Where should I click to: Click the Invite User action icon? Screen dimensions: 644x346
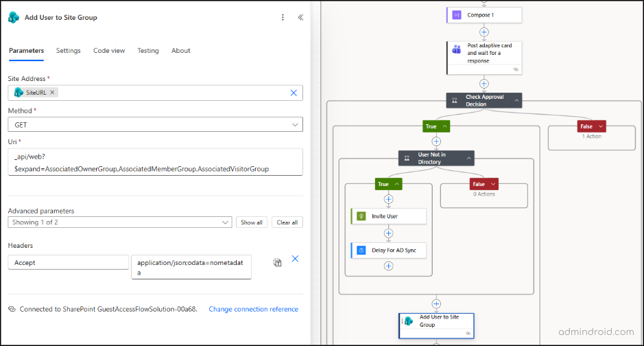(x=361, y=216)
